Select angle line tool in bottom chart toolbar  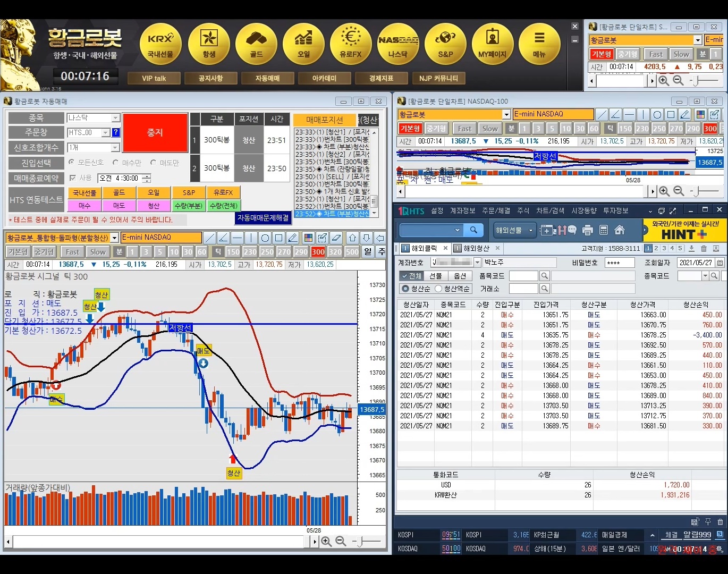[x=224, y=238]
